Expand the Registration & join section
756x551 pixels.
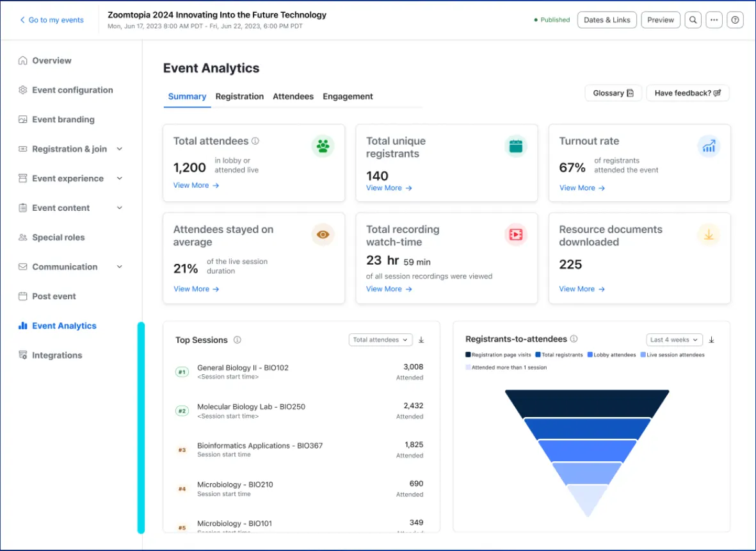coord(119,149)
